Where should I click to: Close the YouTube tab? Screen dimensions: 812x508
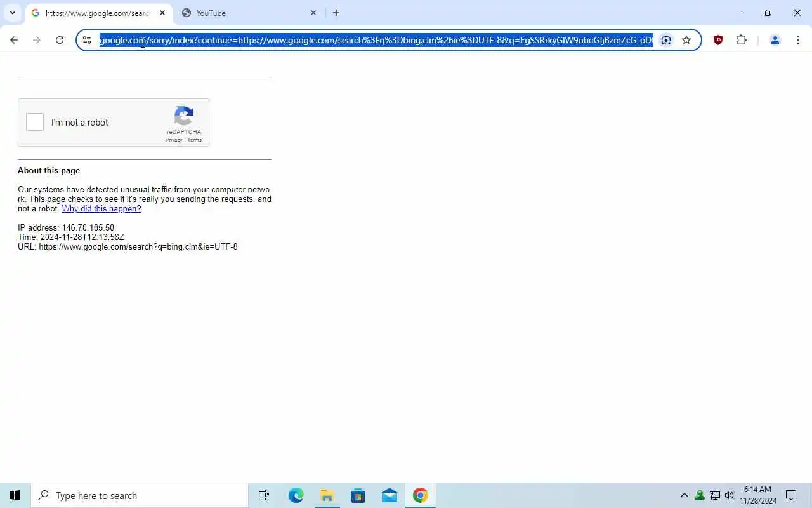[313, 13]
